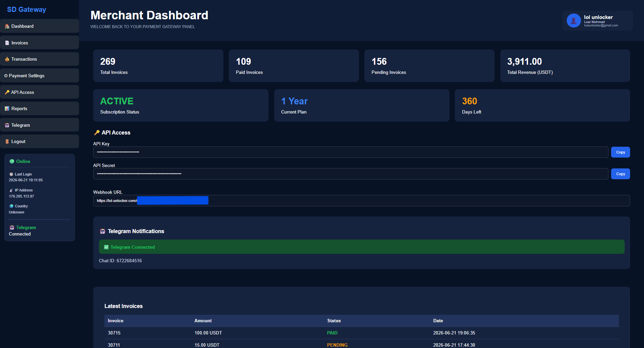Log out using the Logout item
Image resolution: width=644 pixels, height=348 pixels.
point(39,141)
